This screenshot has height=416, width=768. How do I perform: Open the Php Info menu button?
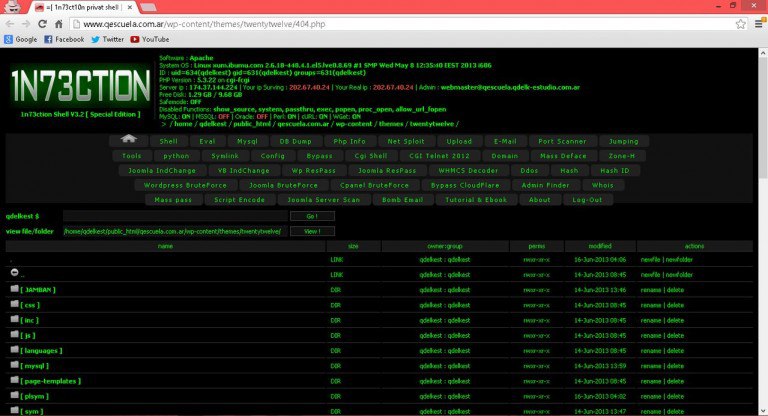(x=350, y=141)
